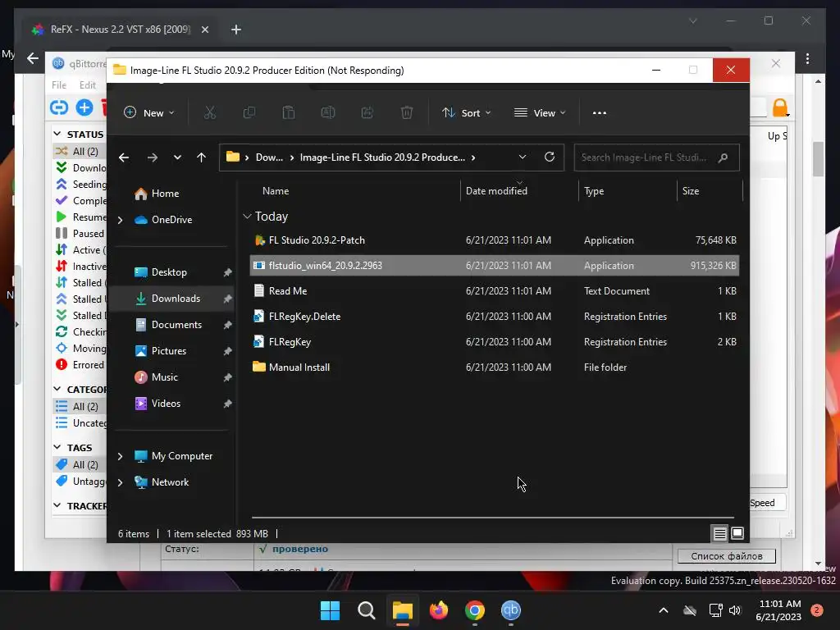Click the Cut scissors icon in Explorer toolbar
The image size is (840, 630).
[209, 112]
